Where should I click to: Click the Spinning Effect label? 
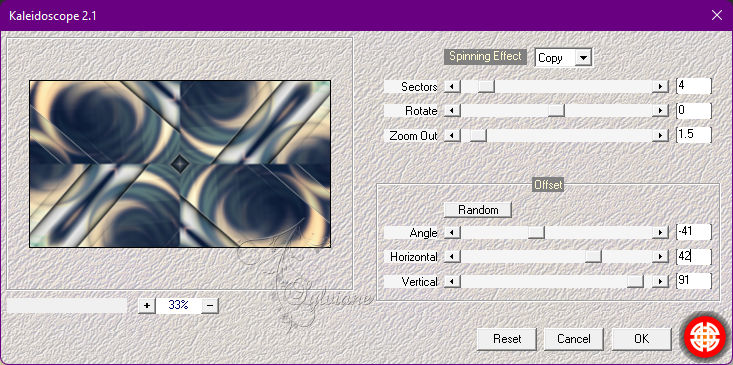click(485, 57)
